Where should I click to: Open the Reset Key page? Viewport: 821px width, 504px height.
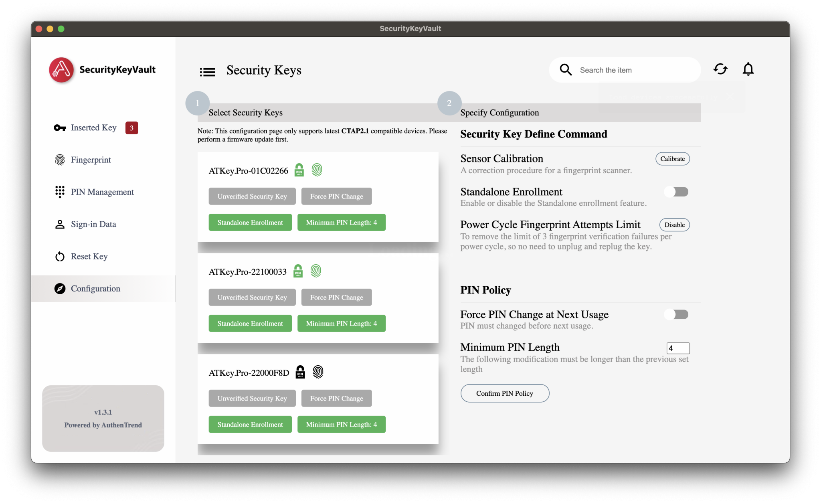(89, 257)
